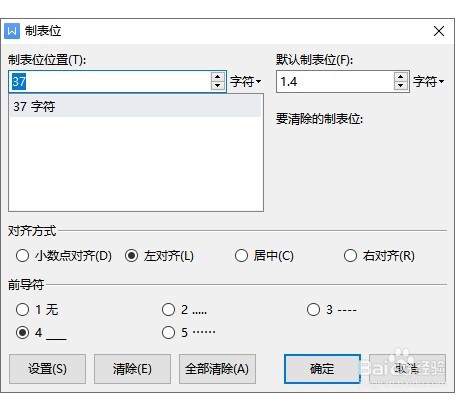The image size is (475, 401).
Task: Choose 右对齐(R) alignment radio button
Action: [x=379, y=256]
